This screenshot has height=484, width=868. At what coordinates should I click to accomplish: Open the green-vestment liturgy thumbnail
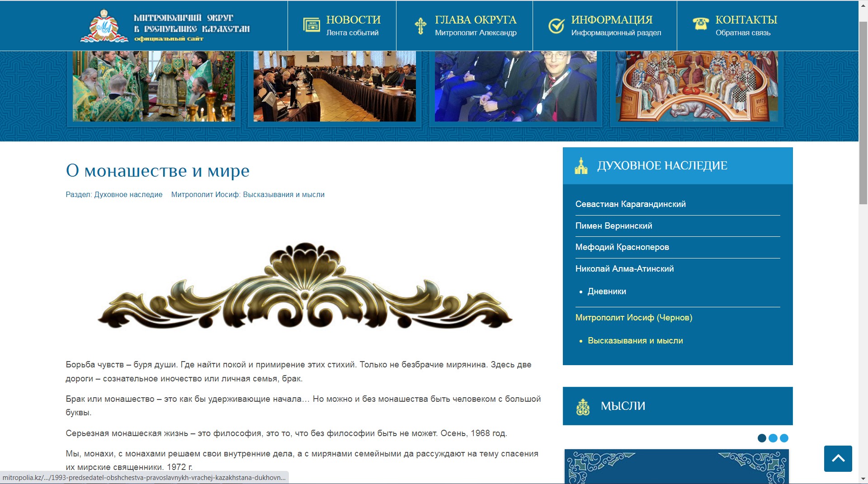pyautogui.click(x=154, y=86)
